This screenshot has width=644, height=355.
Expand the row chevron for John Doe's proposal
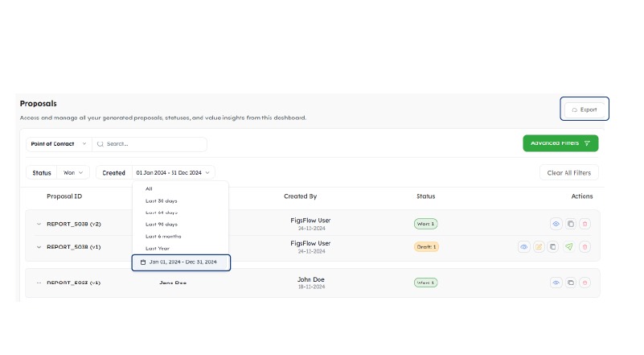[39, 283]
